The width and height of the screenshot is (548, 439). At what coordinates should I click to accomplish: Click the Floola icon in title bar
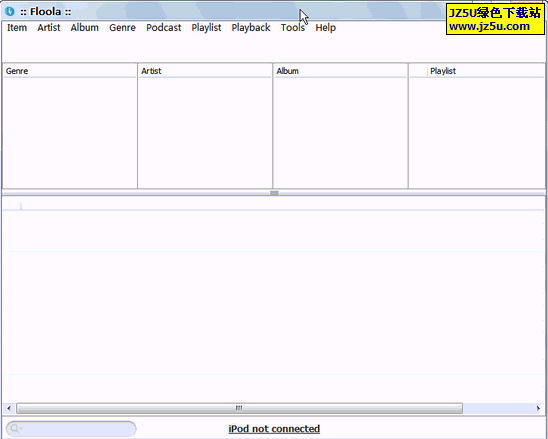click(10, 11)
